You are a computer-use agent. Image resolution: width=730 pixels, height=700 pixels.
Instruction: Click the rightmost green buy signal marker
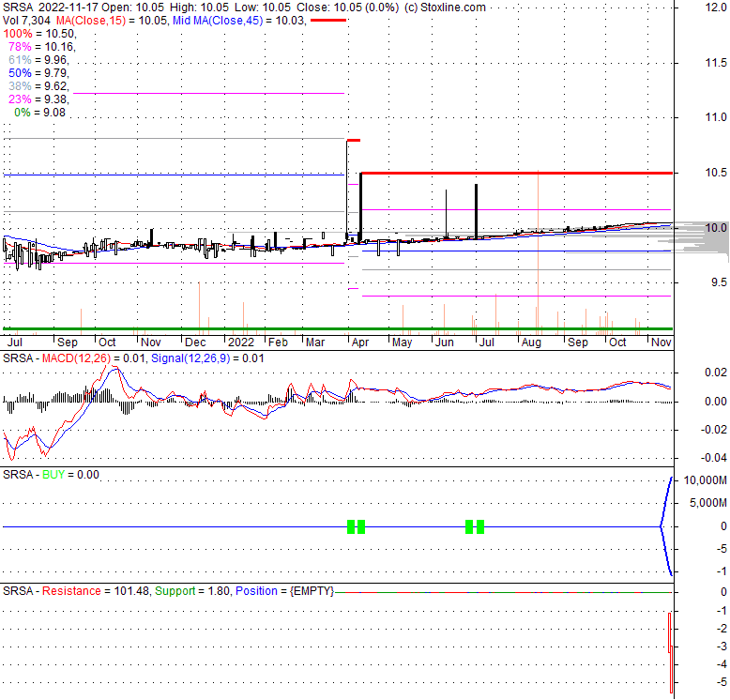tap(480, 526)
